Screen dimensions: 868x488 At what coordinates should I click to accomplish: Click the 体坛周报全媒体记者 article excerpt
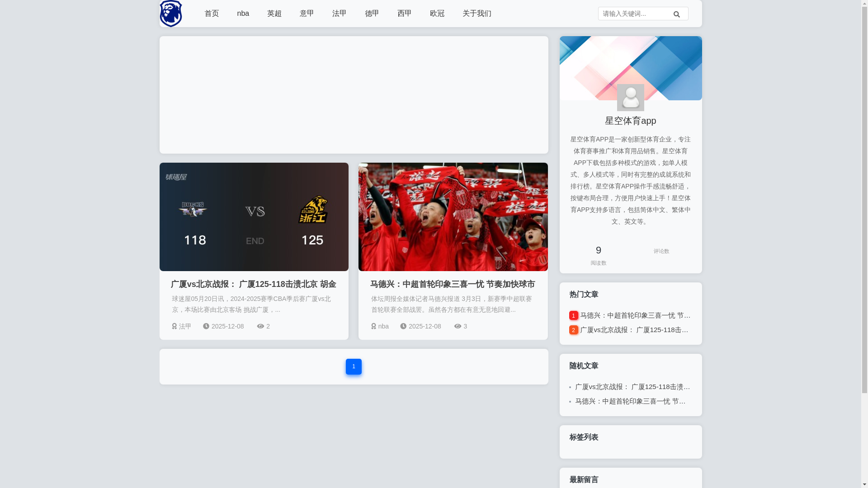(452, 304)
